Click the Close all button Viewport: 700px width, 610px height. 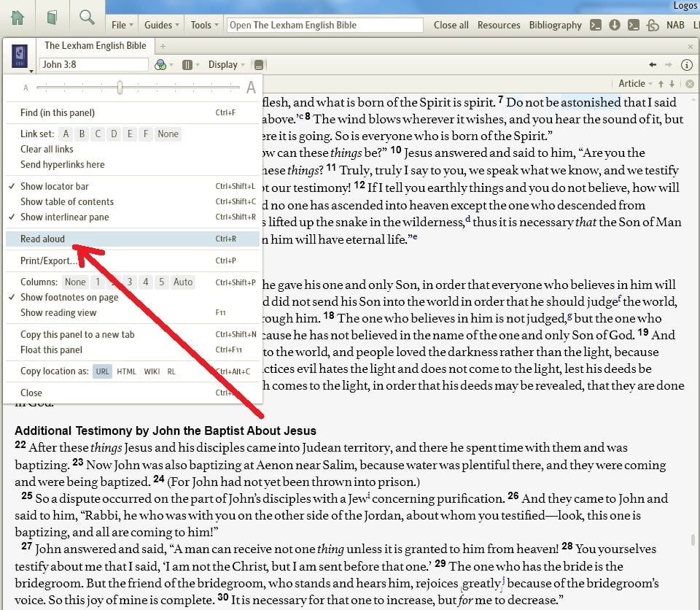[451, 25]
